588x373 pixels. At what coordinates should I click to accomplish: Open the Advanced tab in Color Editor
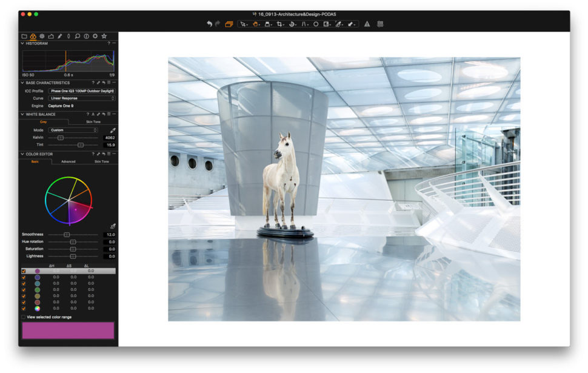68,161
